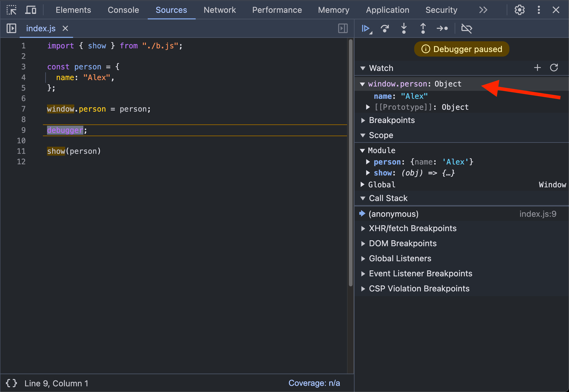Screen dimensions: 569x392
Task: Pretty print with curly braces icon
Action: [x=11, y=383]
